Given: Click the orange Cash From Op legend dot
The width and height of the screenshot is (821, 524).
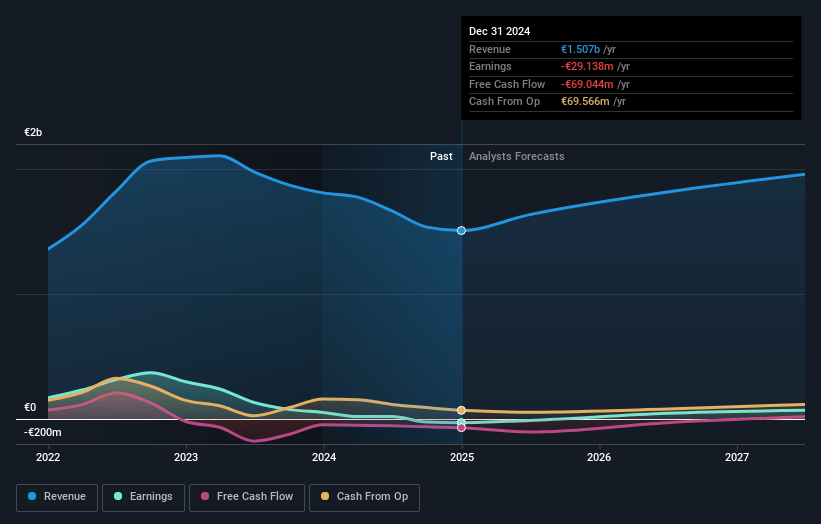Looking at the screenshot, I should (x=325, y=496).
